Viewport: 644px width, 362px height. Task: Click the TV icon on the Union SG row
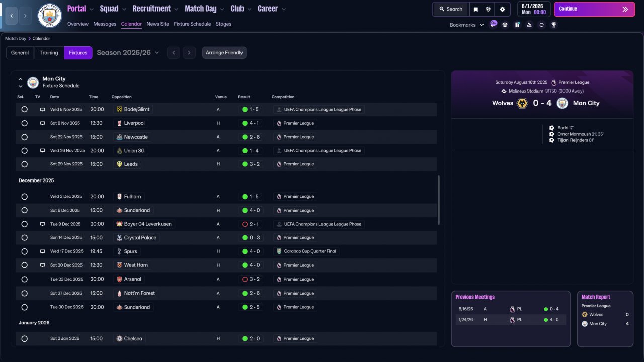tap(43, 151)
